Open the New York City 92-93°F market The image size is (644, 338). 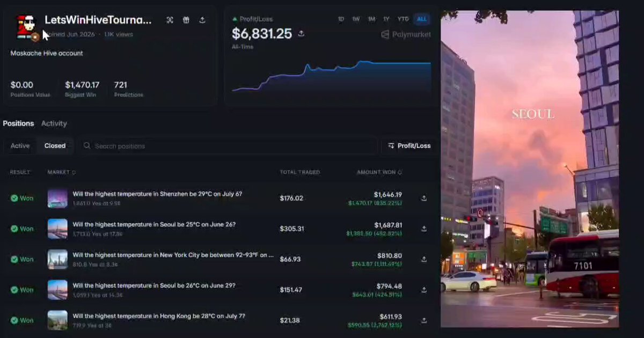point(173,255)
